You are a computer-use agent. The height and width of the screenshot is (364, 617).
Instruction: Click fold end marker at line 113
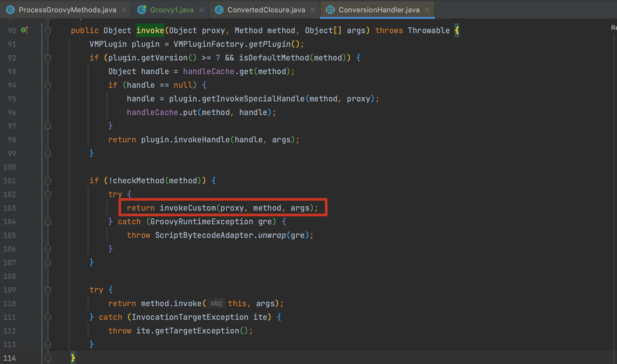click(x=48, y=344)
